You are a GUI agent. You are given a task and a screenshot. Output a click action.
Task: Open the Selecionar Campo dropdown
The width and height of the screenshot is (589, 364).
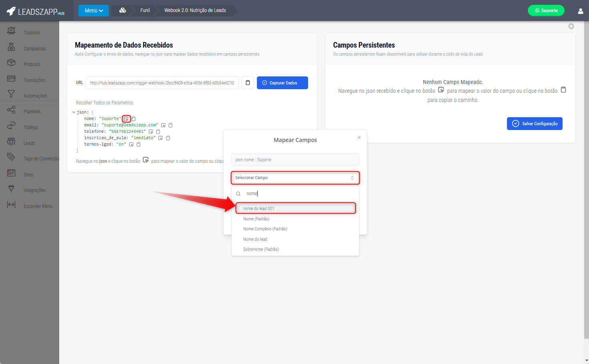(295, 178)
